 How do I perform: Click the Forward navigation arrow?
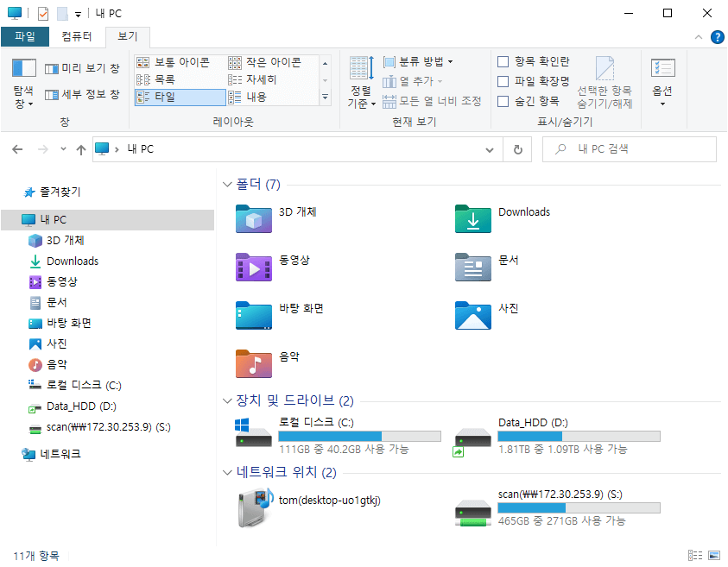point(42,149)
